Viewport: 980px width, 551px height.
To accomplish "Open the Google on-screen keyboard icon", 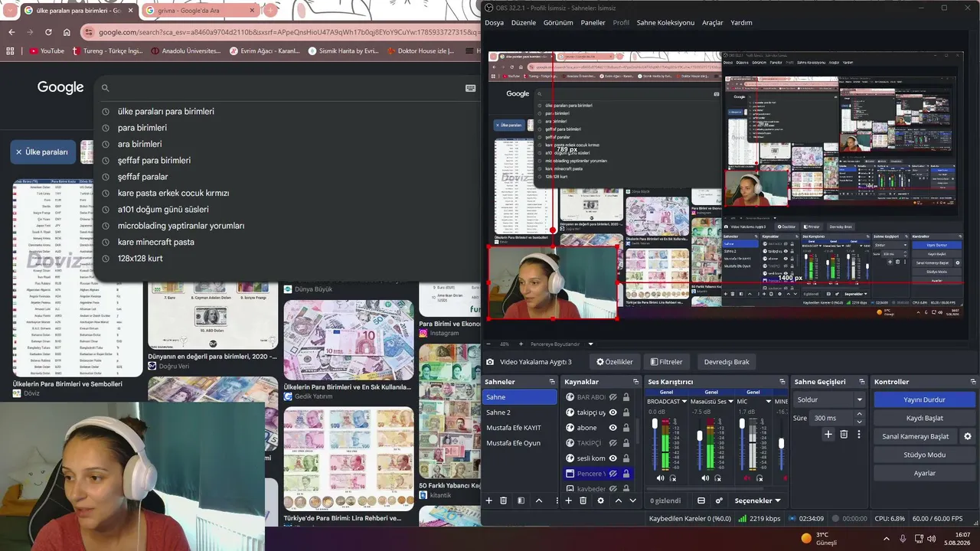I will 471,88.
